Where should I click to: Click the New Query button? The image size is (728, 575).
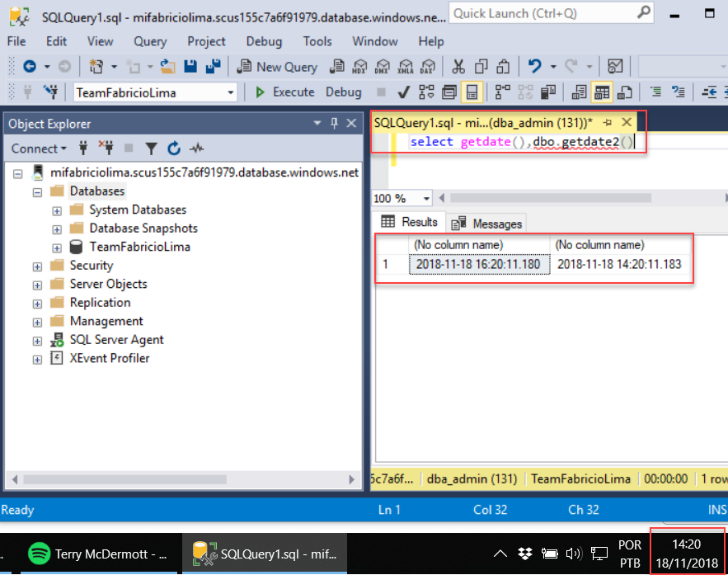point(276,67)
